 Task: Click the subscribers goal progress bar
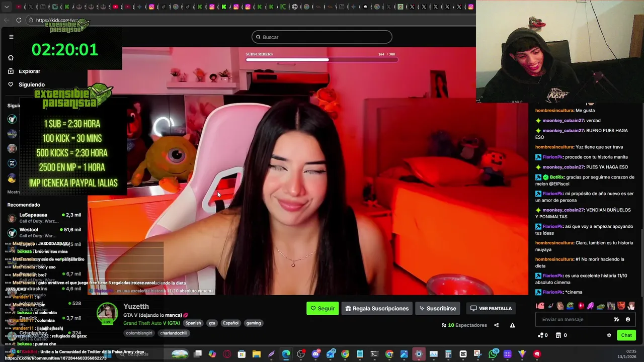pyautogui.click(x=321, y=60)
